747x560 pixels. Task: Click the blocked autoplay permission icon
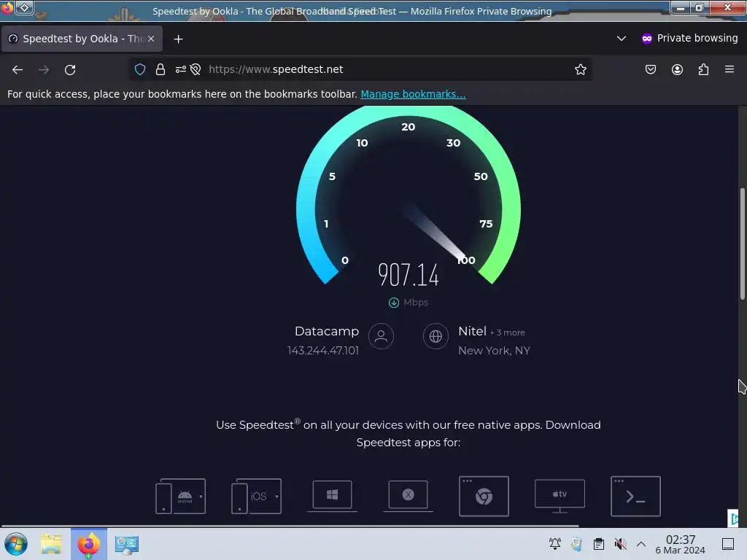[196, 69]
